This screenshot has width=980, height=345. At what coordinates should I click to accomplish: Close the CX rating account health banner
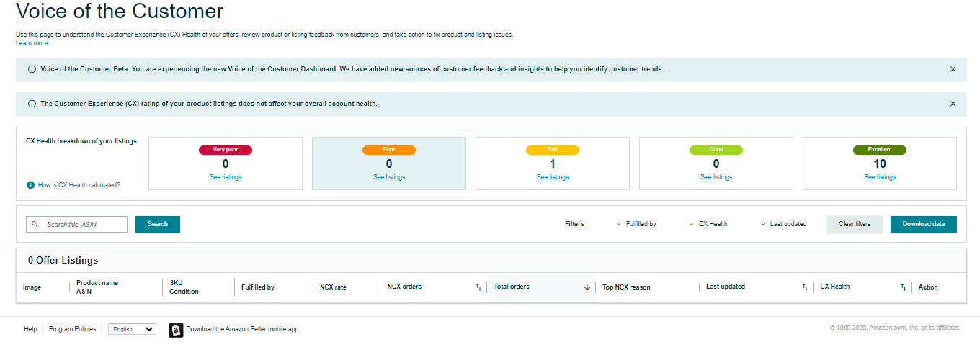(953, 104)
